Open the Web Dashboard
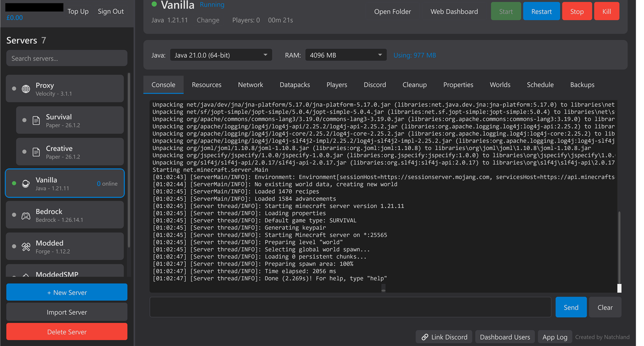This screenshot has width=644, height=346. click(x=454, y=12)
